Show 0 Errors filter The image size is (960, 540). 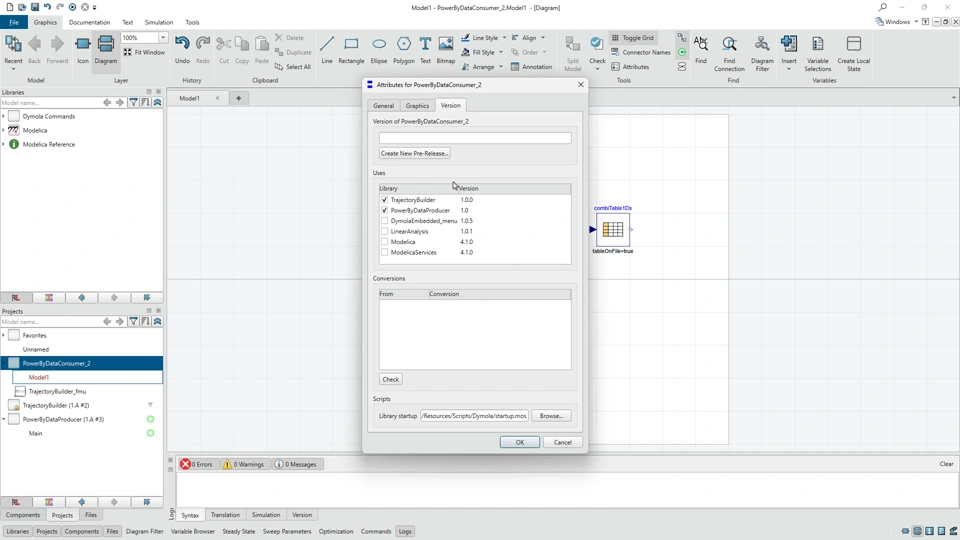(197, 464)
